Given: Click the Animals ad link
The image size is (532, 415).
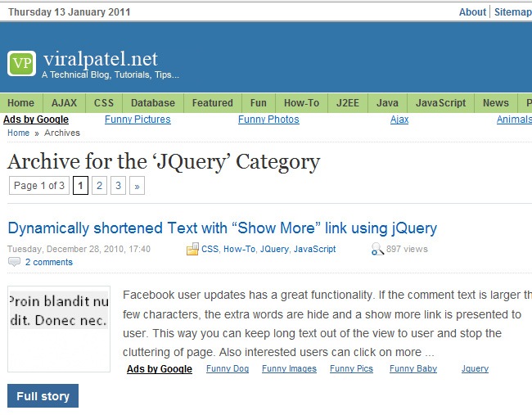Looking at the screenshot, I should tap(514, 120).
